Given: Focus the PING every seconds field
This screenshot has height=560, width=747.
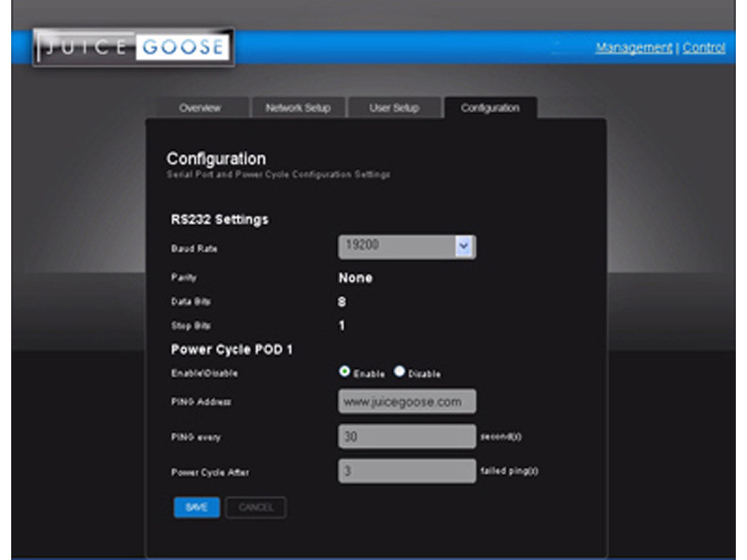Looking at the screenshot, I should click(407, 437).
